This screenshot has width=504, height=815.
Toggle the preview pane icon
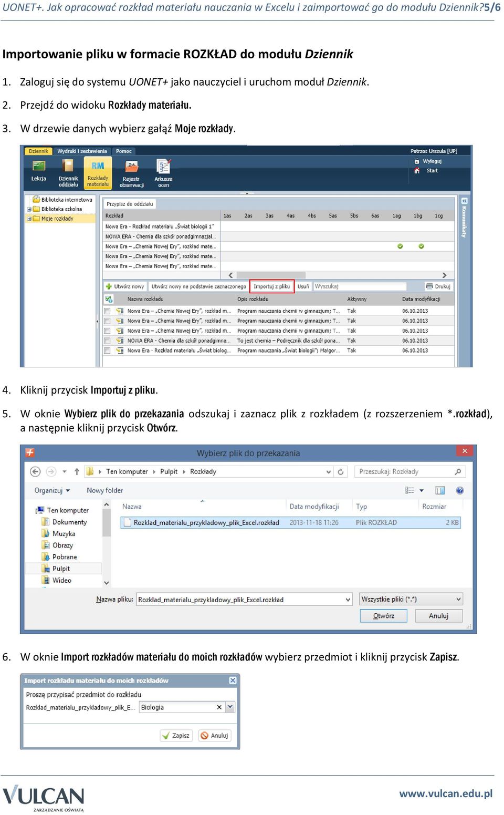(x=440, y=490)
